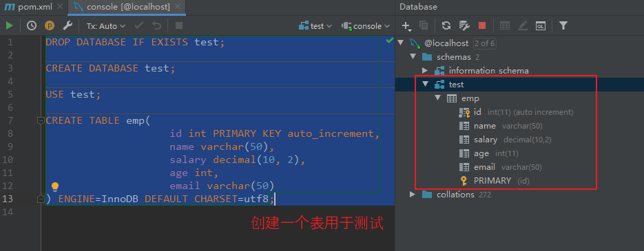Click the green inspection checkmark
644x251 pixels.
pos(390,40)
